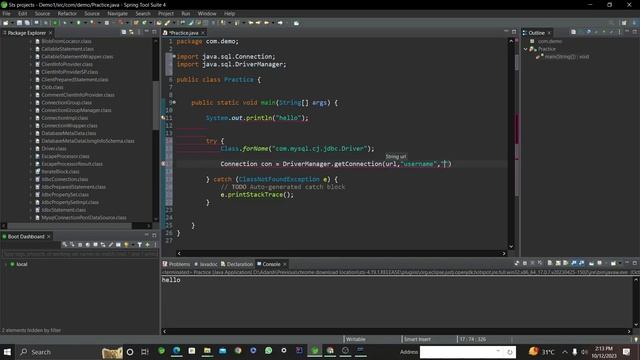The width and height of the screenshot is (640, 360).
Task: Open the File menu
Action: [x=7, y=13]
